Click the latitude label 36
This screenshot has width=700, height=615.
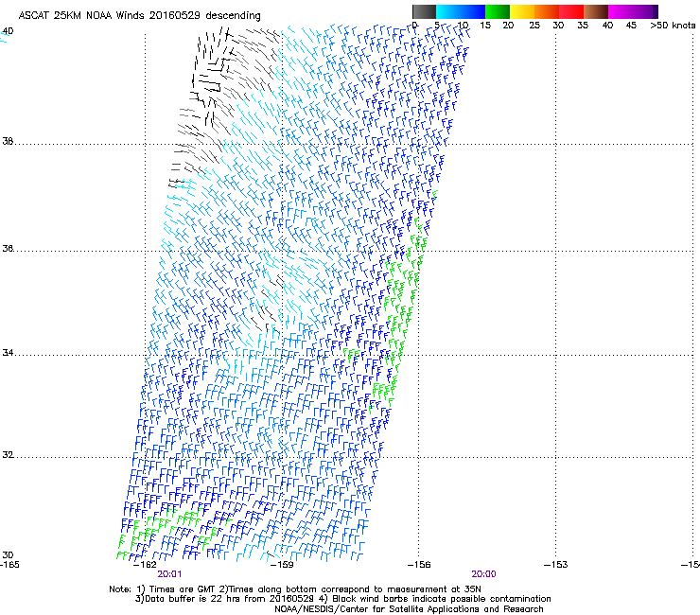pos(8,248)
